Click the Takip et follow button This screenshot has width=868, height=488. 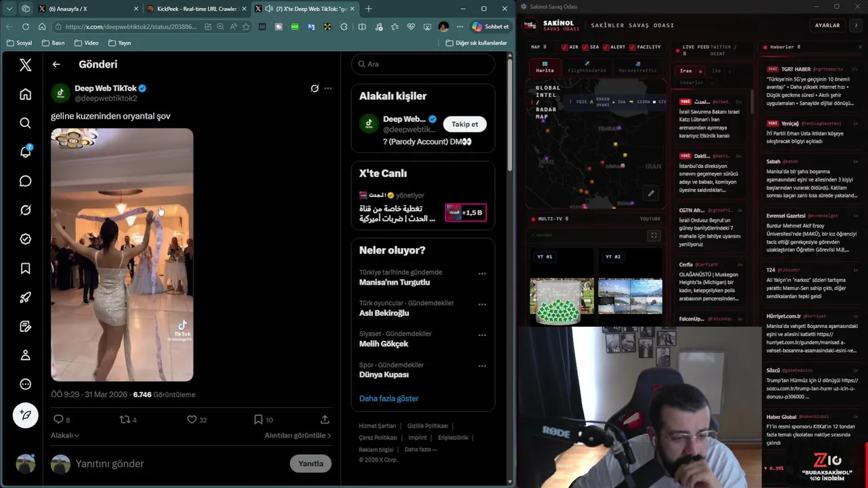465,124
